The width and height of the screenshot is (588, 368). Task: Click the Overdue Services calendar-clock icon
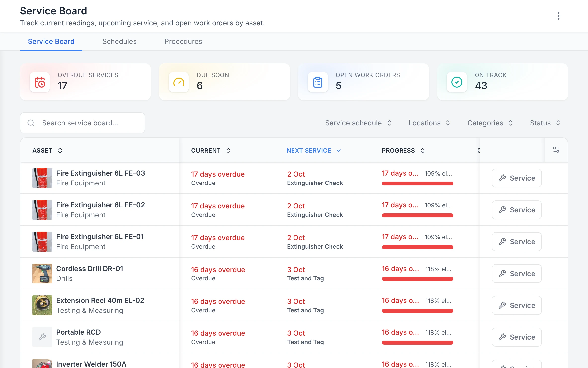(40, 82)
